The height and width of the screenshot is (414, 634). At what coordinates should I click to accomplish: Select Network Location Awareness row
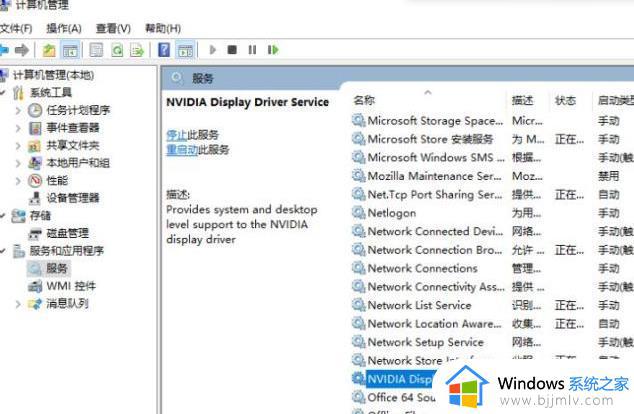[x=492, y=323]
